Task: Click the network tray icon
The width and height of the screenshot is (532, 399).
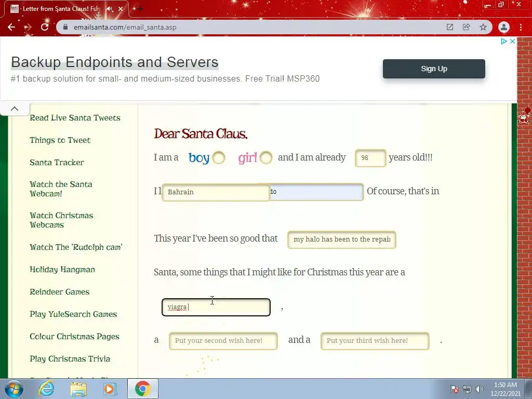Action: click(467, 389)
